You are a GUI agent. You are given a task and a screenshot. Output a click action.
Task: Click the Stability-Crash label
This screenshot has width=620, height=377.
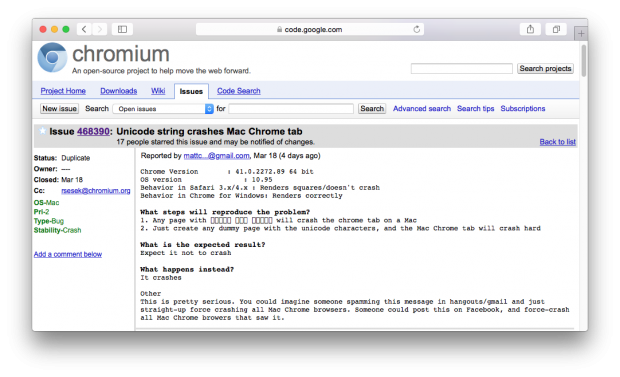coord(57,230)
